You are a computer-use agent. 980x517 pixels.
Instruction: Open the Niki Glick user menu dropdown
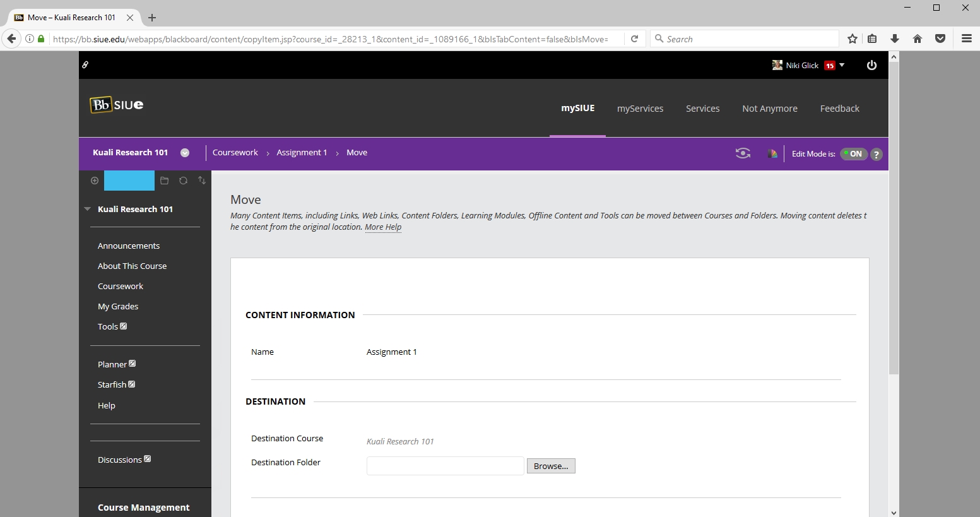tap(841, 65)
